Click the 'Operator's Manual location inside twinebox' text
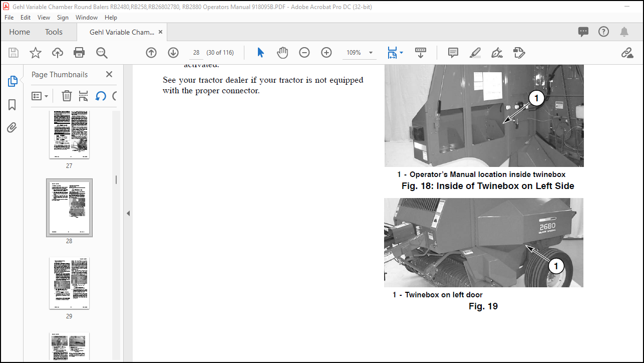Viewport: 644px width, 363px height. point(481,174)
